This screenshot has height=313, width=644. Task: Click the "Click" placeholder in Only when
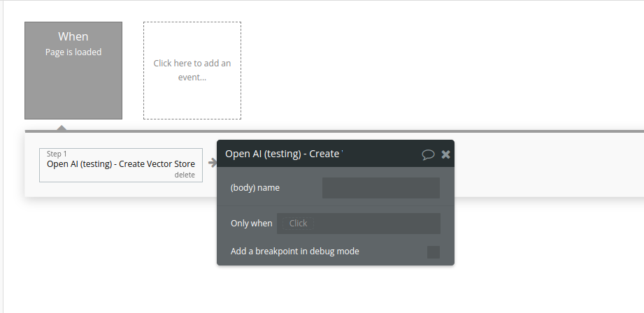click(x=298, y=224)
